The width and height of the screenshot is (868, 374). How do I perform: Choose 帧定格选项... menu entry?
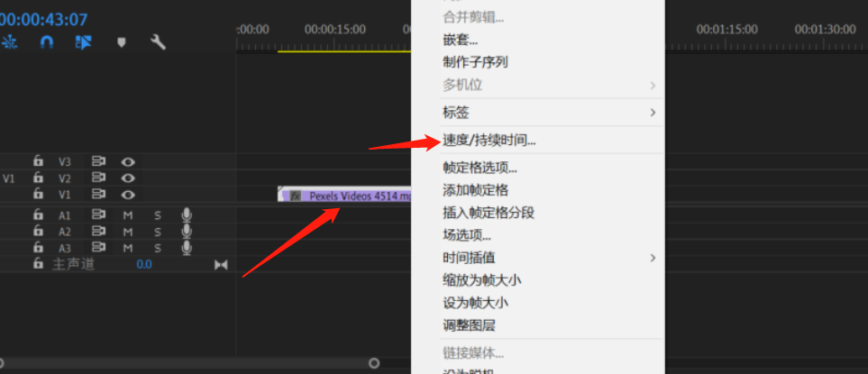(x=480, y=168)
